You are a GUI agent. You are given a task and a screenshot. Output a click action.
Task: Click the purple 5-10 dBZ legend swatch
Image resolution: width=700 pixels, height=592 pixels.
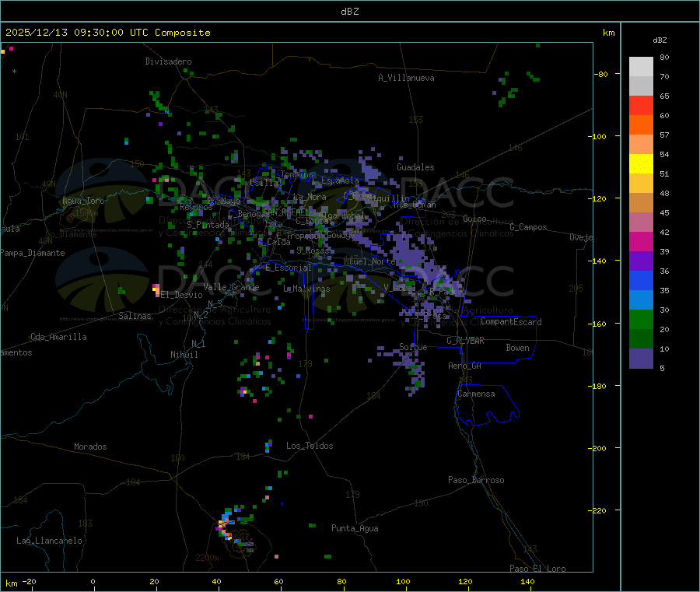pyautogui.click(x=641, y=359)
